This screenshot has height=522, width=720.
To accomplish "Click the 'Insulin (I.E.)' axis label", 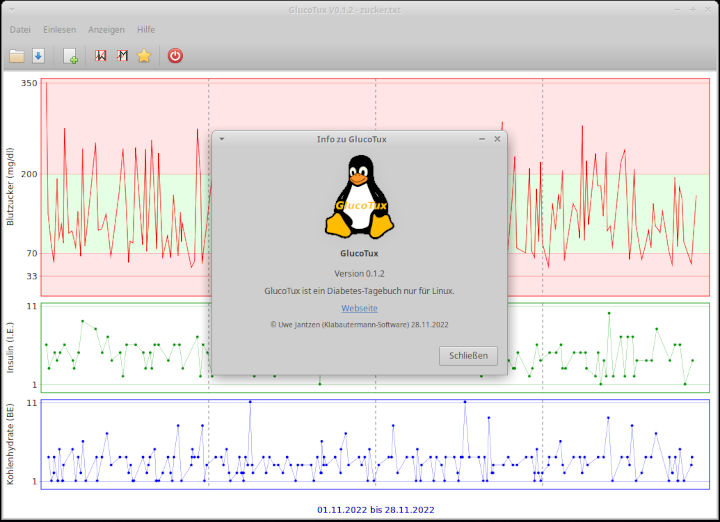I will click(x=10, y=347).
